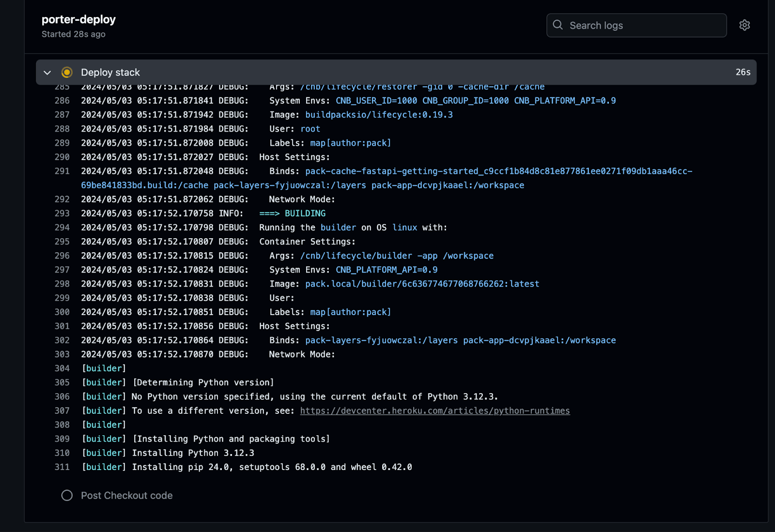The width and height of the screenshot is (775, 532).
Task: Click the magnifier icon in Search logs
Action: (558, 25)
